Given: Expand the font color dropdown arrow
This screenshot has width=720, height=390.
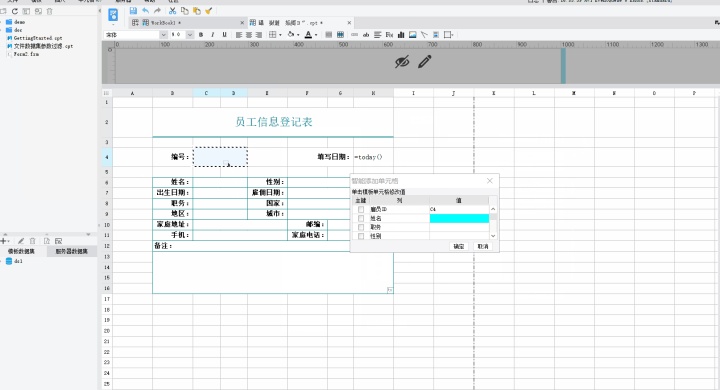Looking at the screenshot, I should pyautogui.click(x=316, y=35).
